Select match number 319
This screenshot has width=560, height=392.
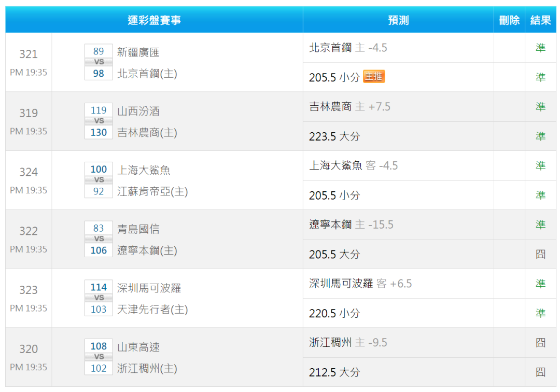tap(29, 113)
